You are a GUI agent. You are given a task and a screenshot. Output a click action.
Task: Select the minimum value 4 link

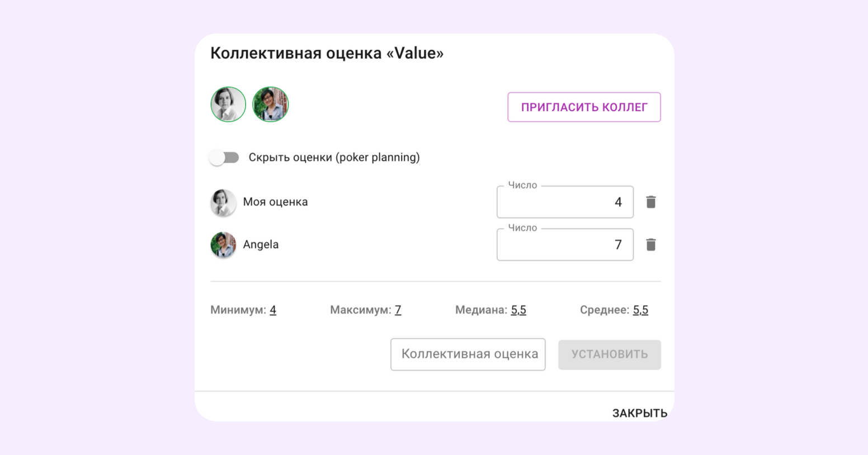[x=273, y=310]
